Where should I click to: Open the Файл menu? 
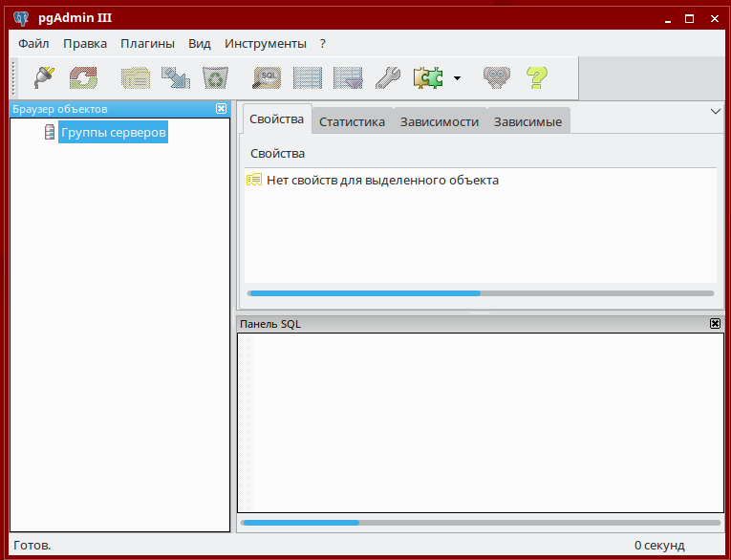coord(33,43)
